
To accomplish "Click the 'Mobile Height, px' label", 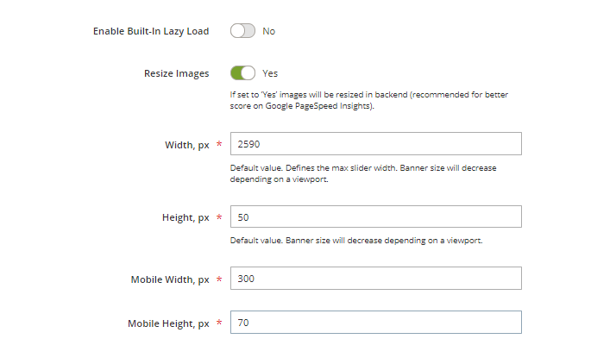I will tap(168, 323).
